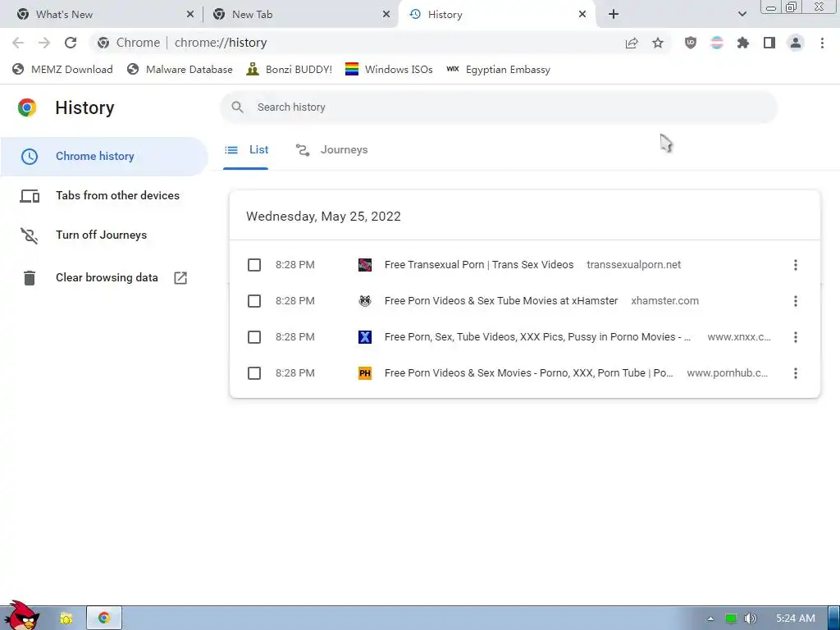Click the Chrome icon in the taskbar
Screen dimensions: 840x630
[104, 618]
